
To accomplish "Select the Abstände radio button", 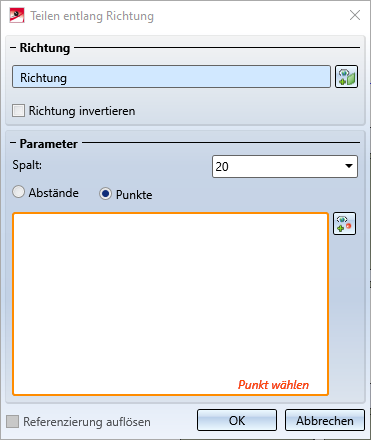I will pos(18,192).
